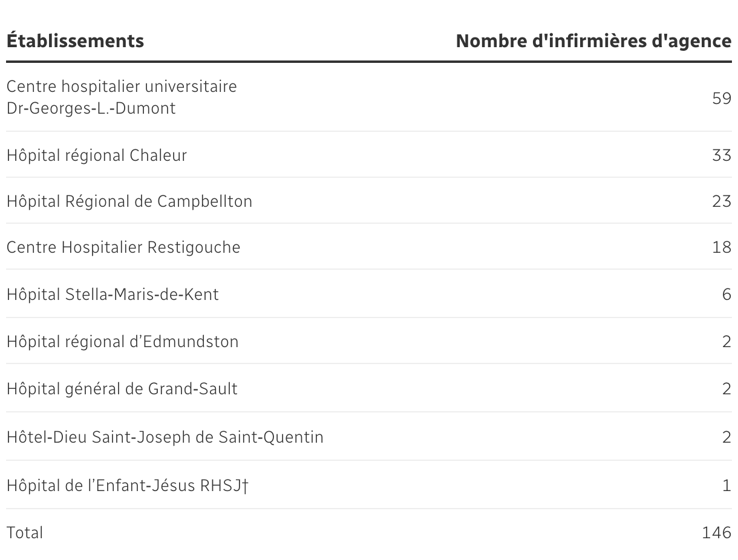Viewport: 738px width, 560px height.
Task: Click the Total row label
Action: (25, 533)
